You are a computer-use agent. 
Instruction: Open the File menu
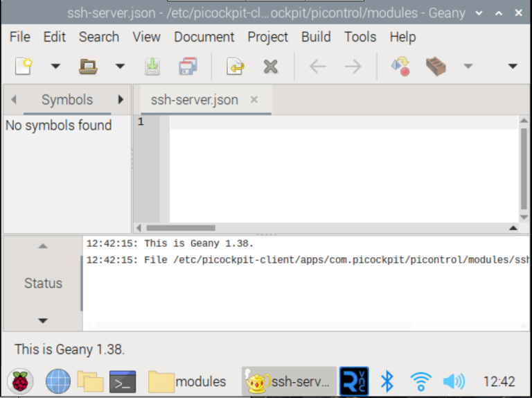[x=19, y=37]
